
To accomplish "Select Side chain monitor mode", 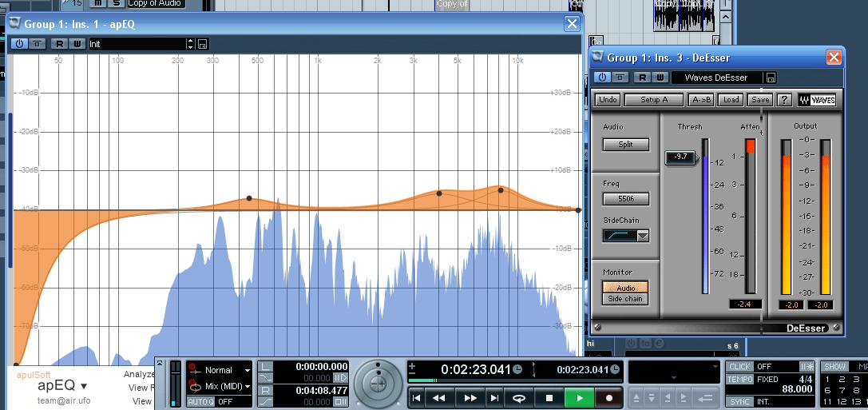I will tap(625, 299).
